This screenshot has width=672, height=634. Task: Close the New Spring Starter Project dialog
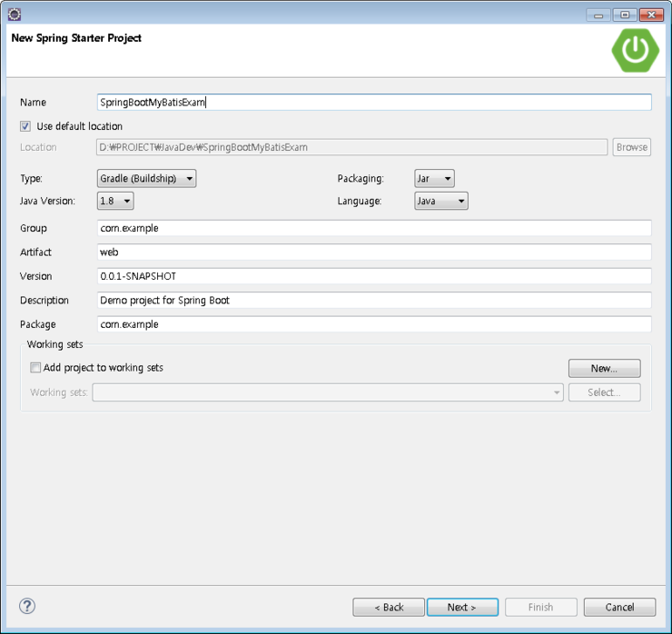pyautogui.click(x=651, y=15)
